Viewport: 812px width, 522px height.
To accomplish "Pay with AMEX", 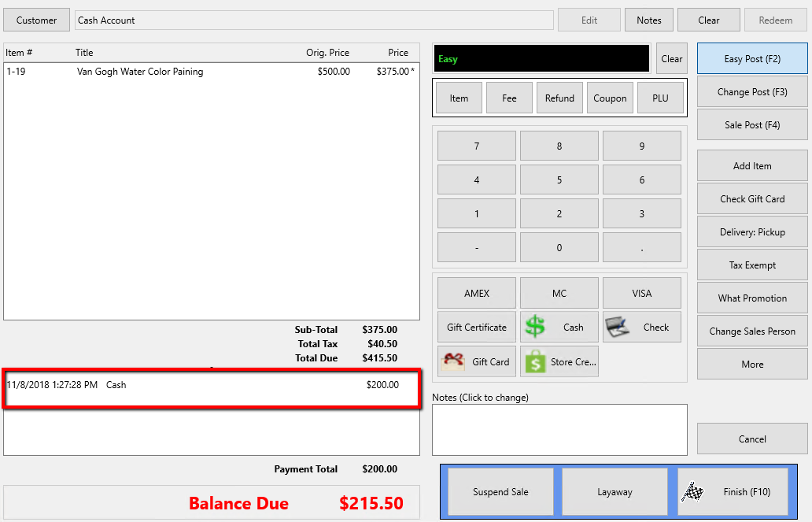I will coord(477,293).
